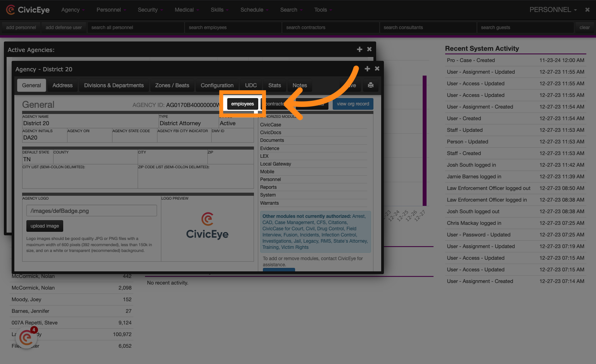The width and height of the screenshot is (596, 364).
Task: Switch to Divisions & Departments tab
Action: pyautogui.click(x=114, y=85)
